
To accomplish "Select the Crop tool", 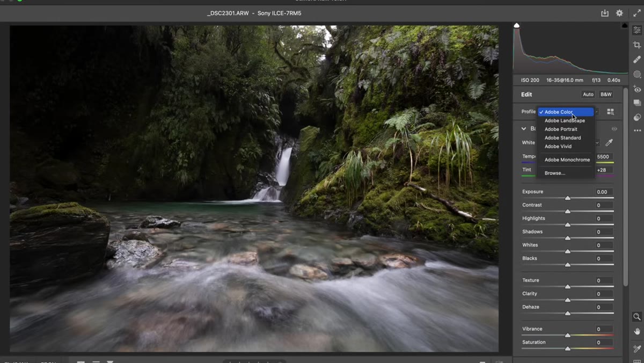I will [637, 45].
